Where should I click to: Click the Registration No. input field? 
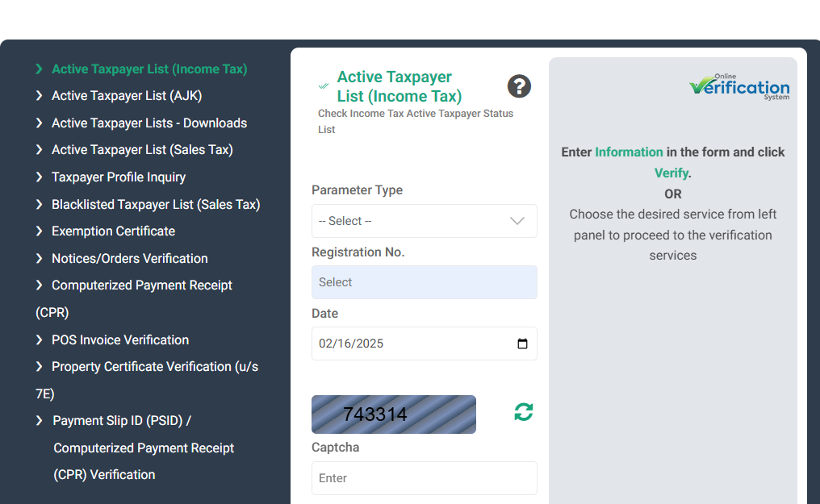click(424, 282)
